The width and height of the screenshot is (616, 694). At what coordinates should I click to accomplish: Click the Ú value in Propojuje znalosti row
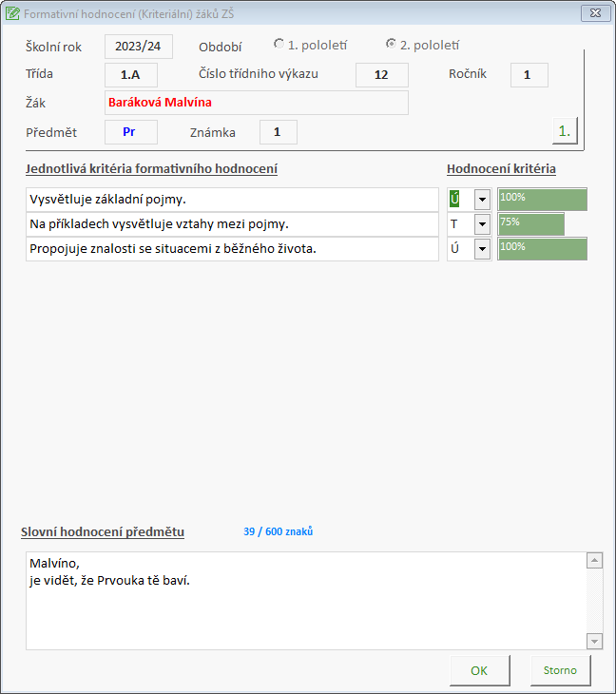(454, 249)
